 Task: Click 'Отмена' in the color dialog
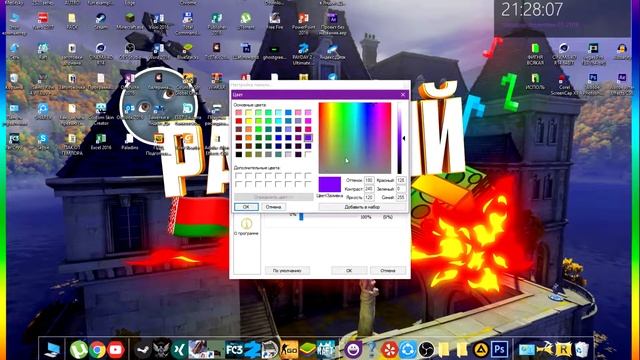(273, 207)
